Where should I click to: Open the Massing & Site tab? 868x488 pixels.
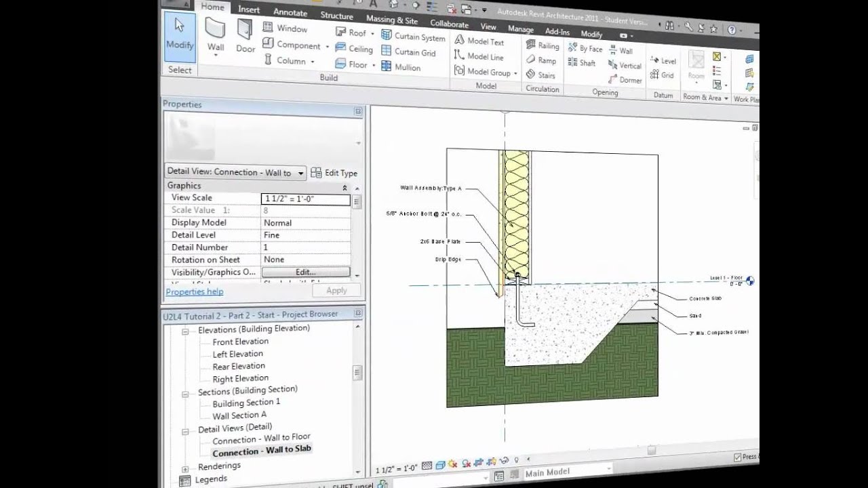pos(392,20)
